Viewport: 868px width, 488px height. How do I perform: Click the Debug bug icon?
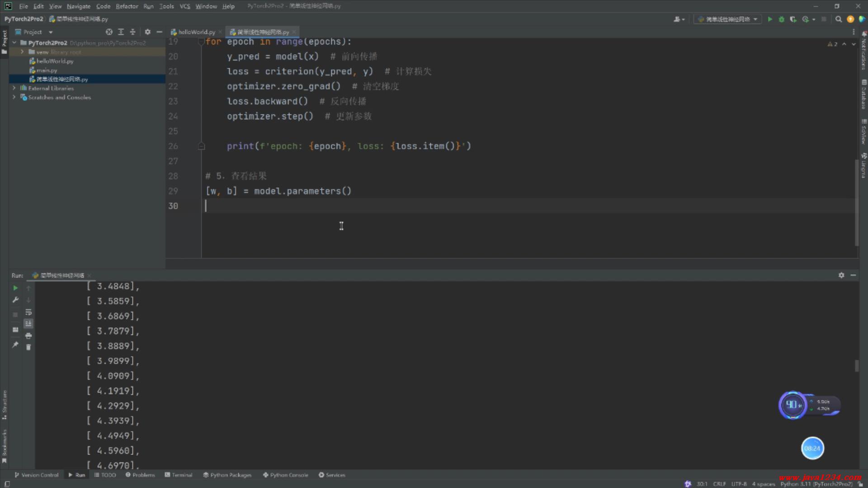tap(781, 19)
